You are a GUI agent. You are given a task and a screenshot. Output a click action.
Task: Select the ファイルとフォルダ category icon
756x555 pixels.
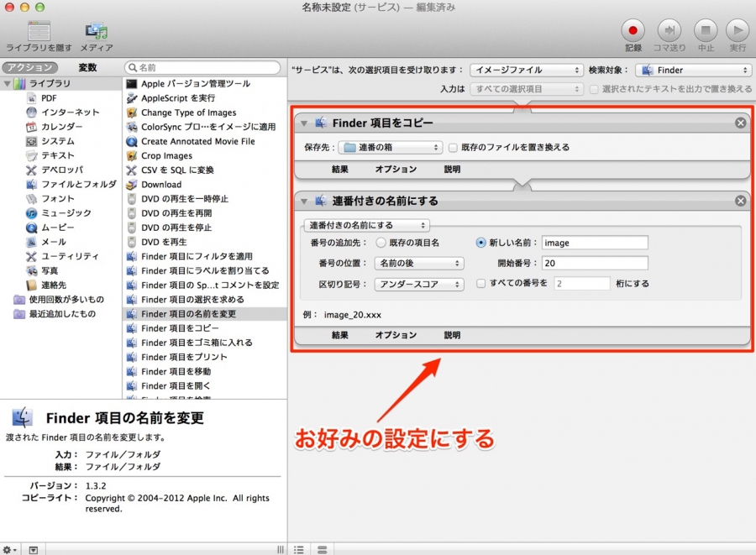31,184
